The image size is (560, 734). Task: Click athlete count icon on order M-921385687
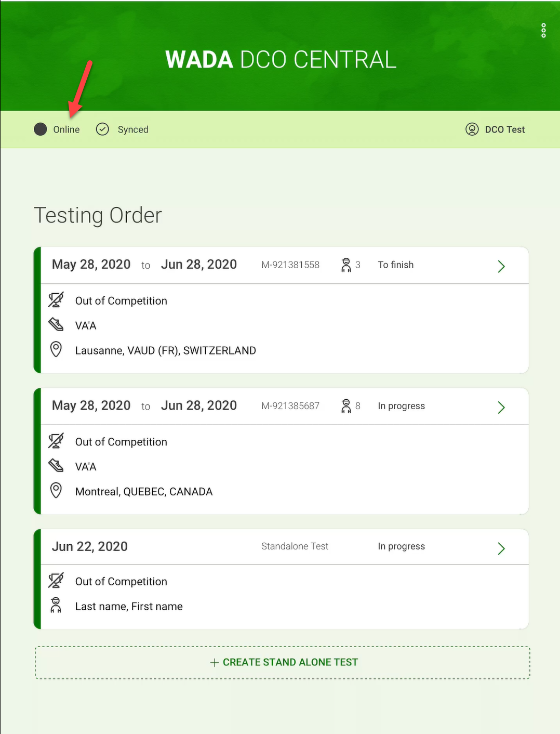[346, 406]
